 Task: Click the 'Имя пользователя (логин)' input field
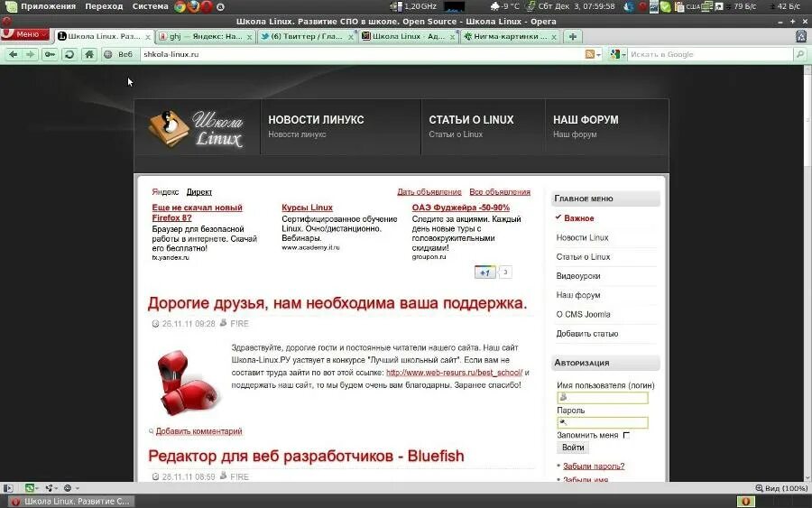[x=603, y=398]
